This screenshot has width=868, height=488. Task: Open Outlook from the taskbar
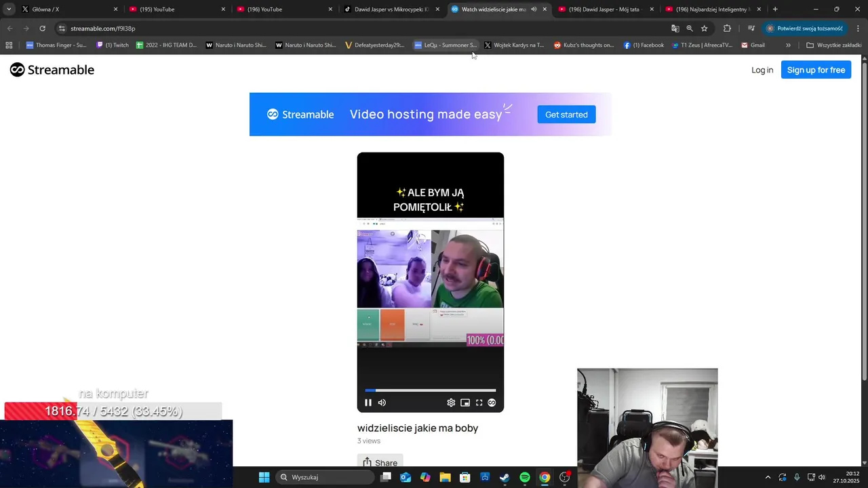click(406, 477)
